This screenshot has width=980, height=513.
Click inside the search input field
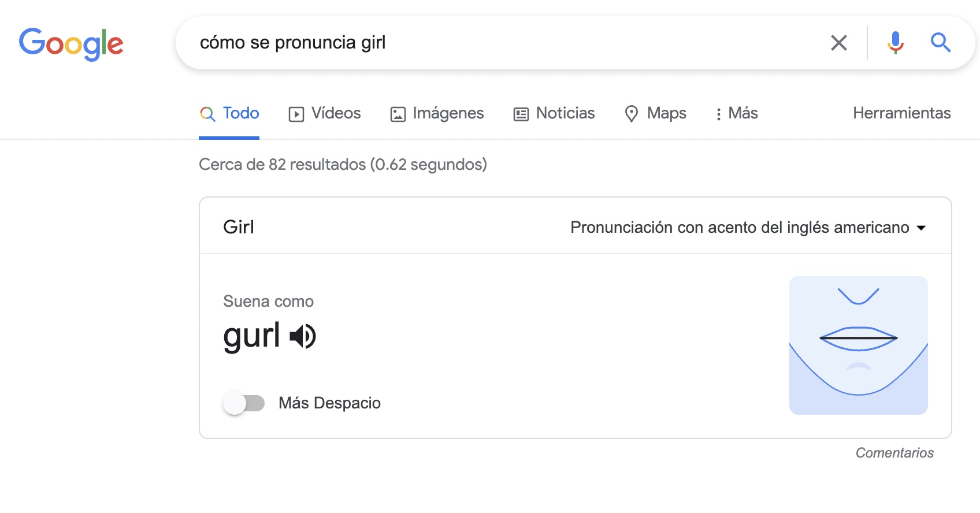coord(462,42)
